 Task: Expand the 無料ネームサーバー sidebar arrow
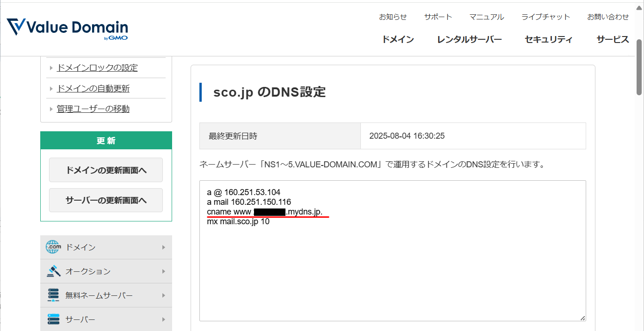tap(163, 295)
